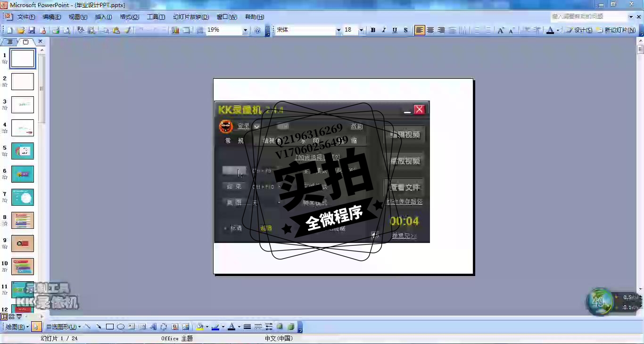Choose the select objects pointer tool
The image size is (644, 344).
pos(37,327)
